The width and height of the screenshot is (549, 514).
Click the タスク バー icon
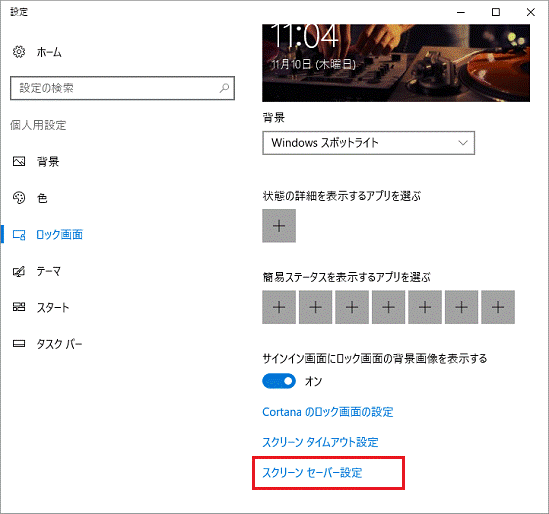pyautogui.click(x=19, y=343)
